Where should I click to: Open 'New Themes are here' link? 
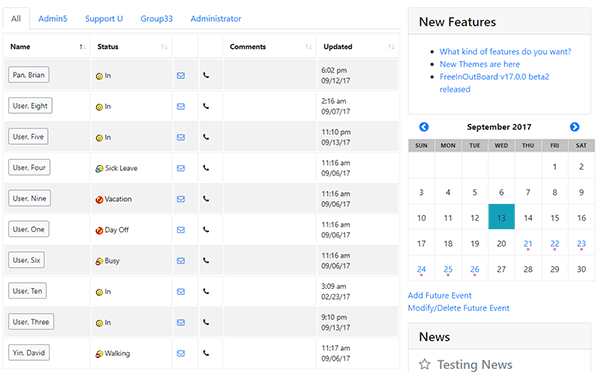coord(479,64)
